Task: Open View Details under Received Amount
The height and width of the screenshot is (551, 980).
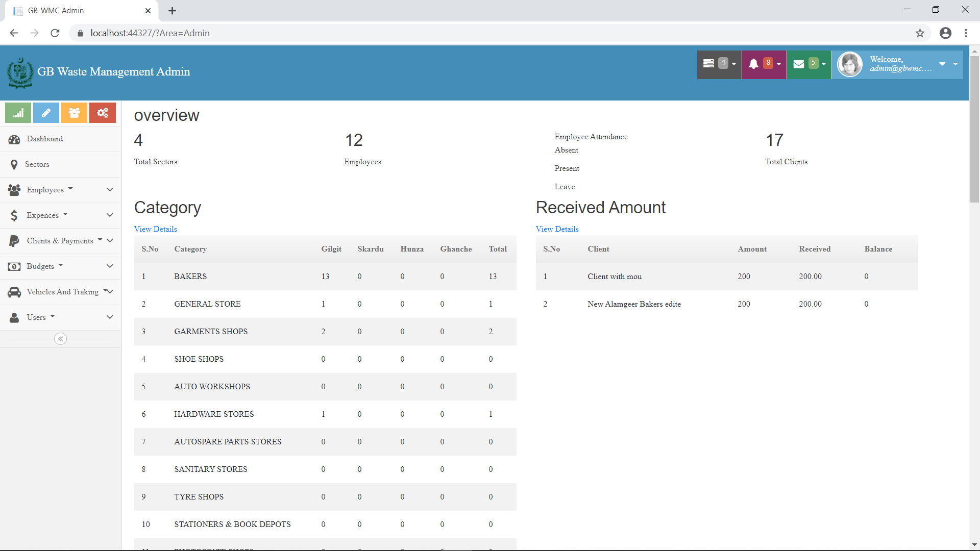Action: (557, 229)
